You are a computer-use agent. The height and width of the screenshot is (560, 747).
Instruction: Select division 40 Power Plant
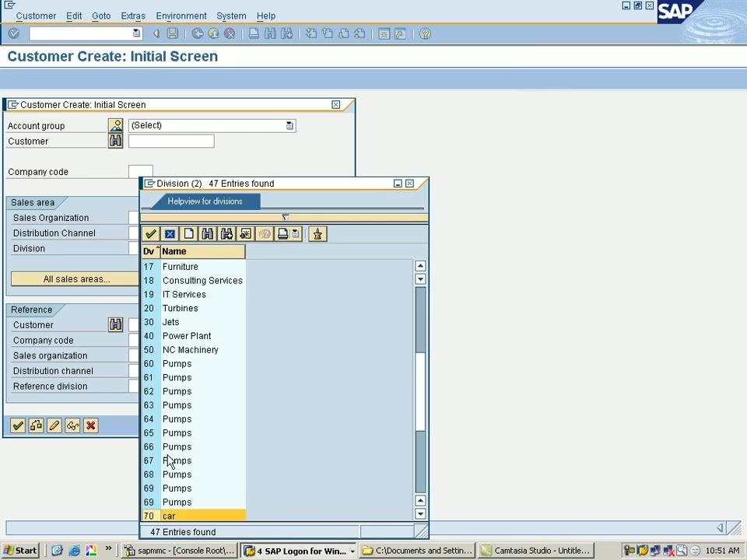click(194, 336)
